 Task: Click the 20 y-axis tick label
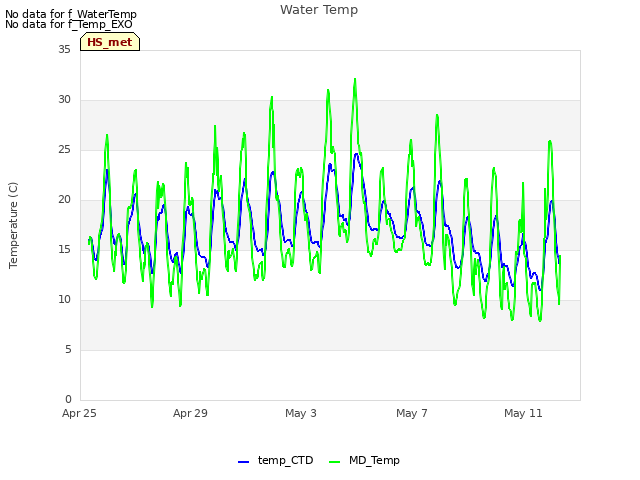click(x=64, y=200)
